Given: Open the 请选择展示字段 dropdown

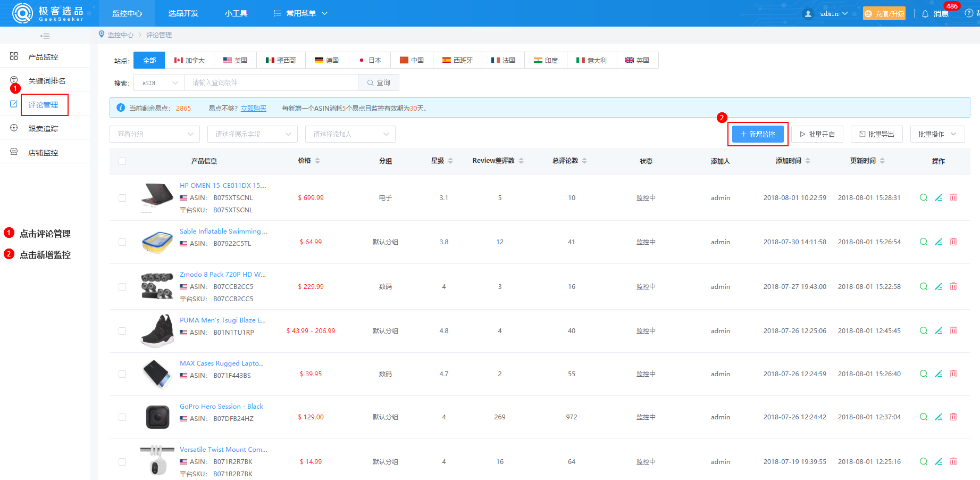Looking at the screenshot, I should point(253,134).
